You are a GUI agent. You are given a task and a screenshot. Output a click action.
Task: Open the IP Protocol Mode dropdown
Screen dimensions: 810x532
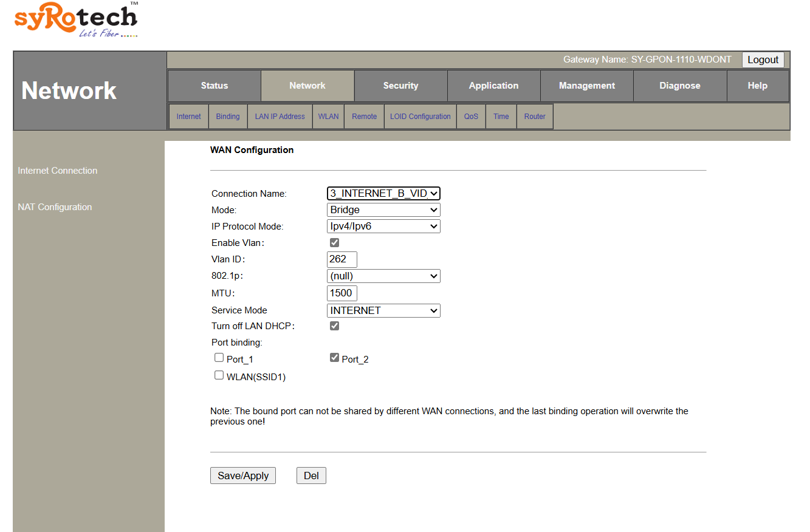point(383,227)
